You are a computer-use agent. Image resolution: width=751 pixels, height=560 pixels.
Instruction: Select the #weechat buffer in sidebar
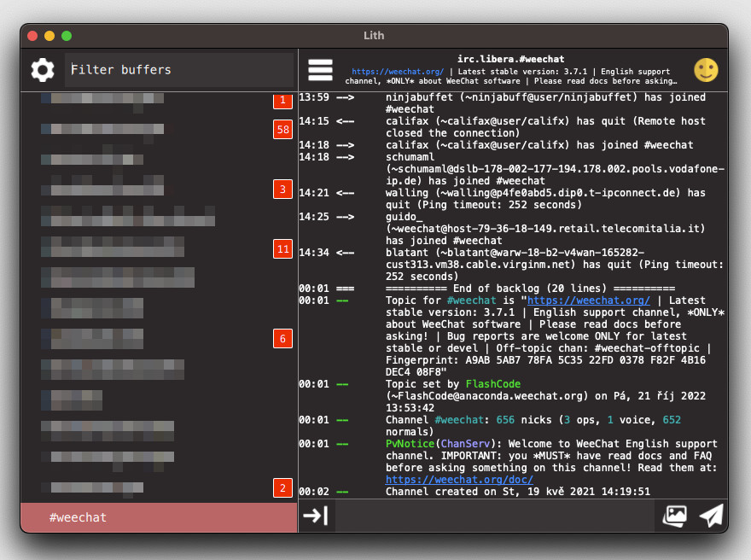coord(159,517)
